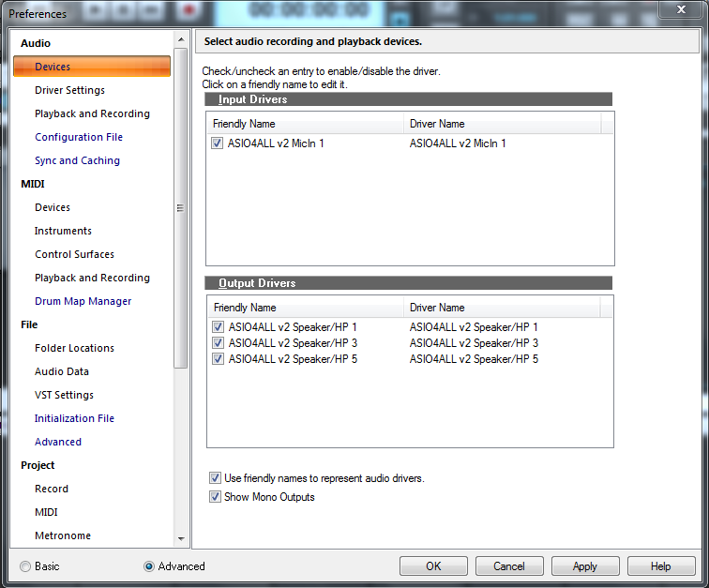Select the Advanced radio button
This screenshot has height=588, width=709.
[x=149, y=566]
